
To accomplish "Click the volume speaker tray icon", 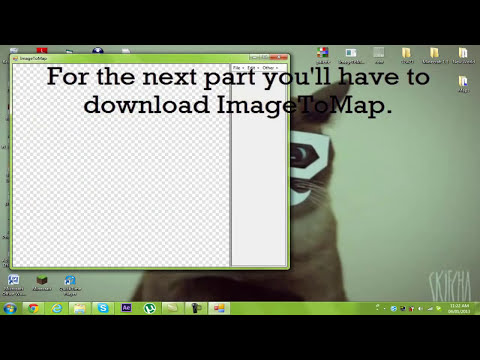I will [421, 309].
